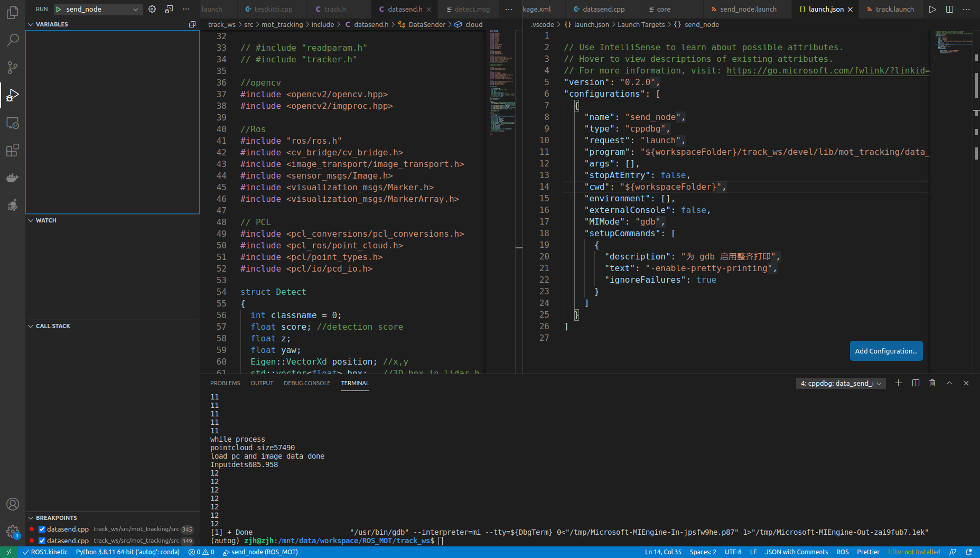Show more editor tabs in left group
980x558 pixels.
pyautogui.click(x=508, y=9)
